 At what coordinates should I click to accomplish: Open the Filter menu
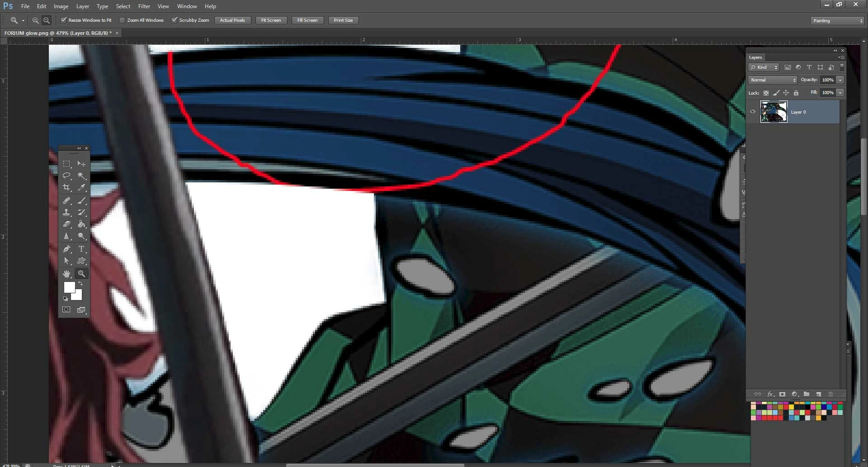pyautogui.click(x=144, y=6)
